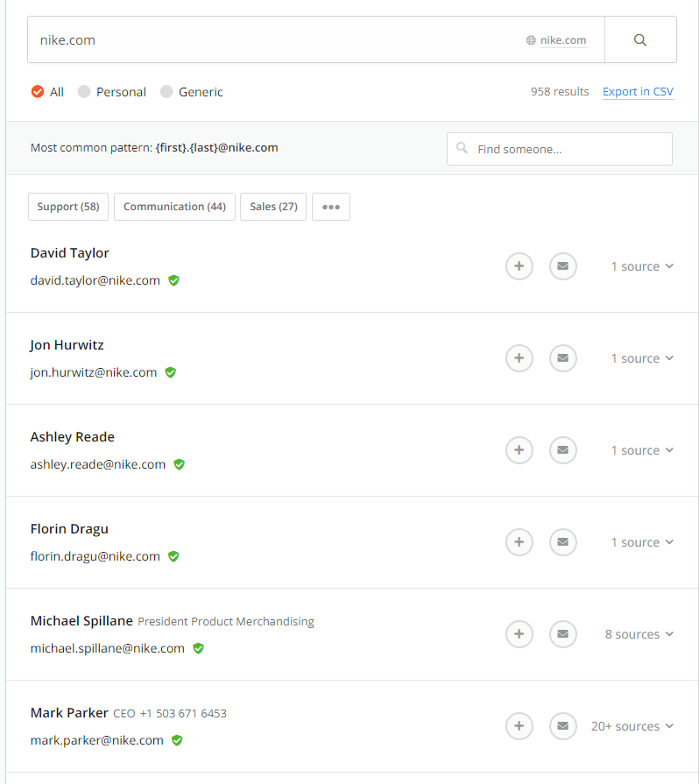Select the Personal filter option
Screen dimensions: 699x784
84,92
